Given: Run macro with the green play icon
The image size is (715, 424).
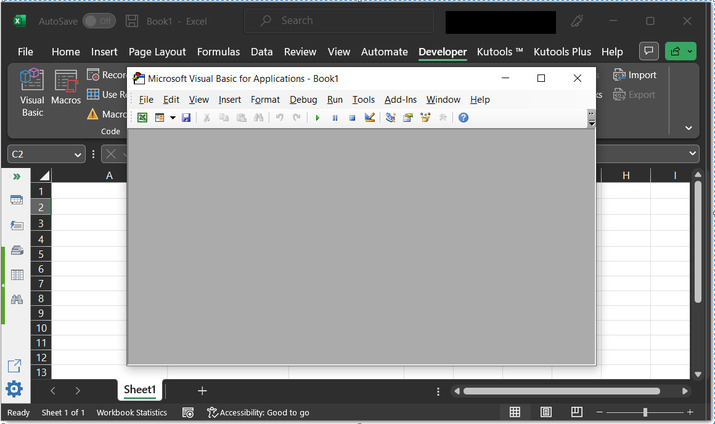Looking at the screenshot, I should 317,118.
